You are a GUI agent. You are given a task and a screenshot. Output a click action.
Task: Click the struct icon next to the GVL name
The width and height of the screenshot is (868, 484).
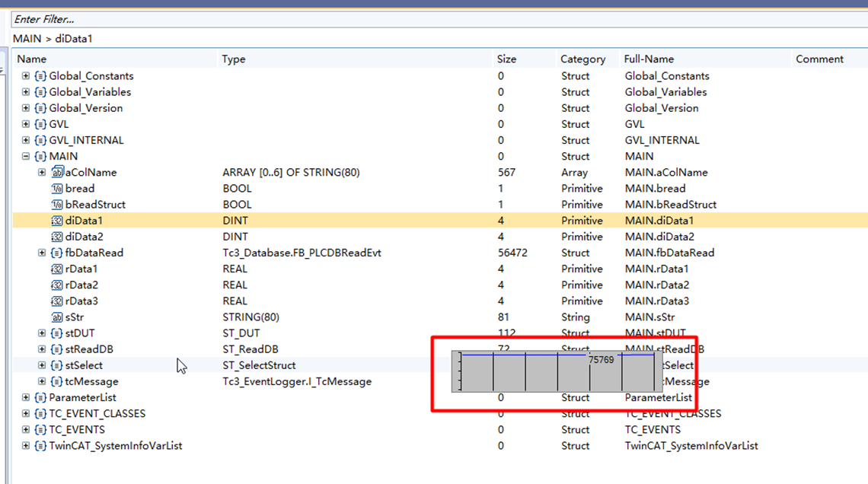(x=40, y=124)
